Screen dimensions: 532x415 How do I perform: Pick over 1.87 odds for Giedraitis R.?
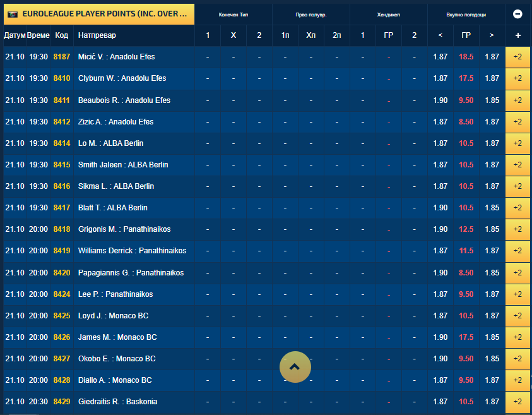492,401
